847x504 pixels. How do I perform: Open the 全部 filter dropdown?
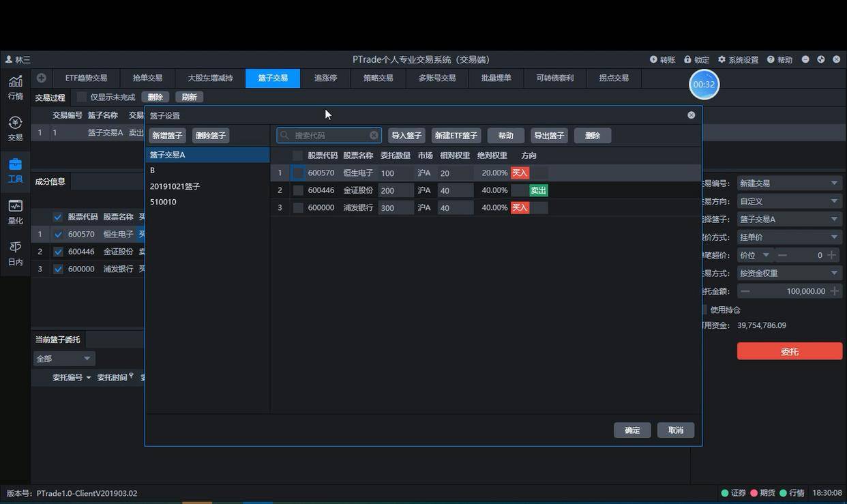point(64,358)
